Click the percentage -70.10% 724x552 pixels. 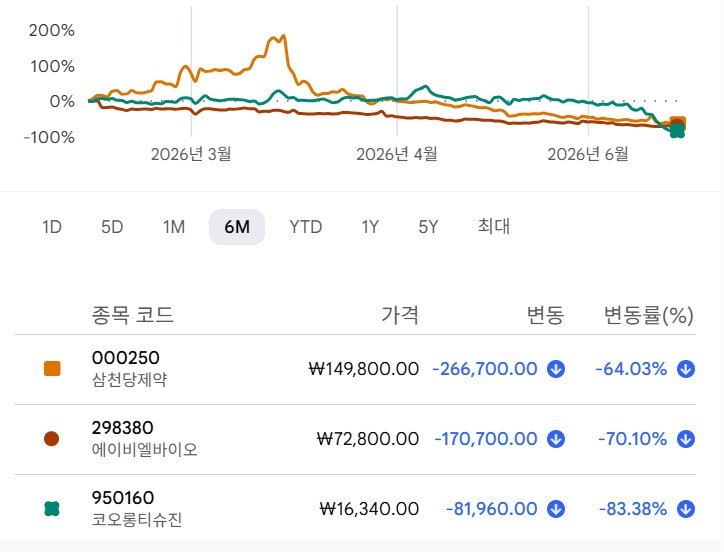coord(633,438)
